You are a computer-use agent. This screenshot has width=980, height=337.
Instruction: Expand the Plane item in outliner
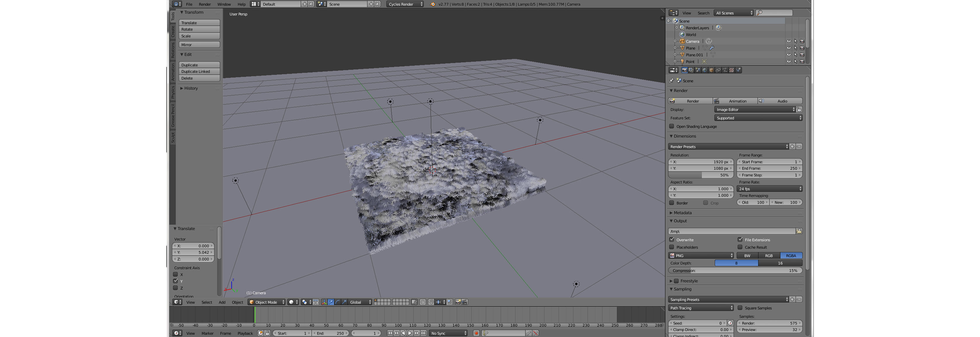click(675, 48)
